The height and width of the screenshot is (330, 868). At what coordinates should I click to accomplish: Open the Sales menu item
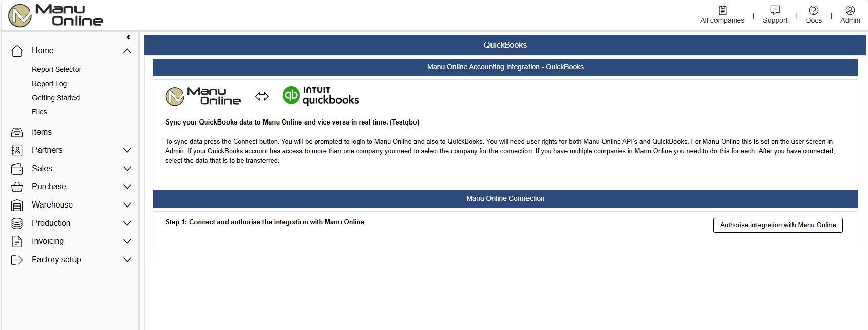[x=42, y=169]
